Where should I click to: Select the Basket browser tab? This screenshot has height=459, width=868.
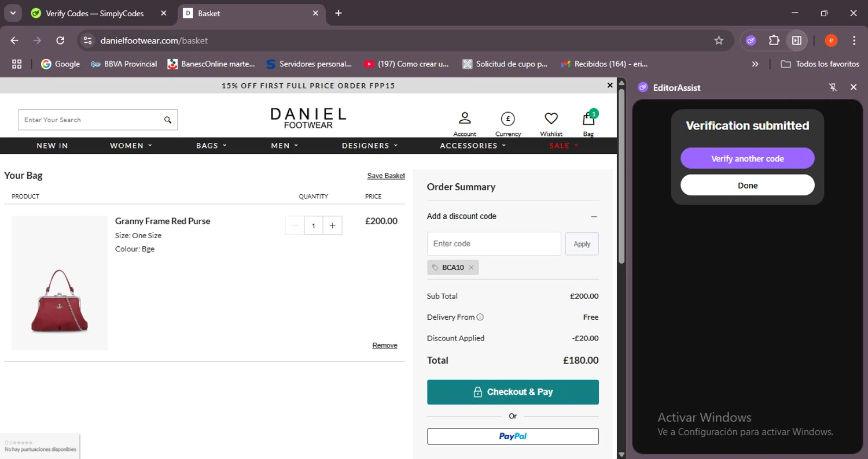pos(251,13)
